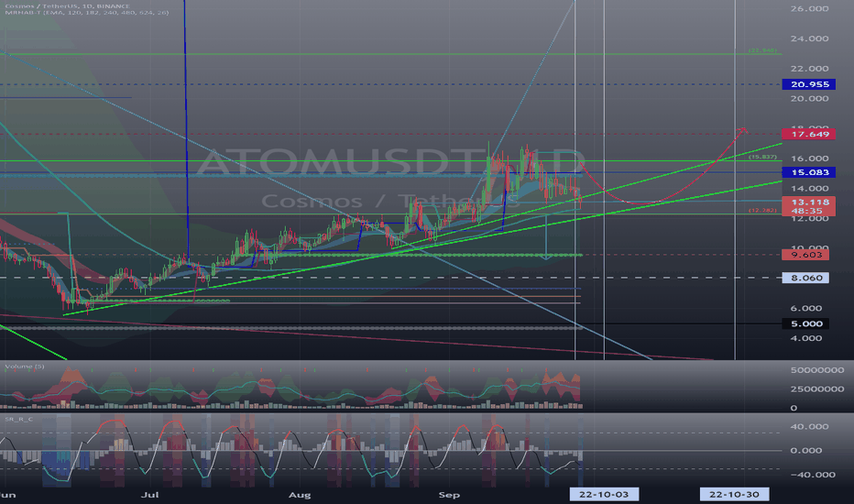854x504 pixels.
Task: Click the 48:35 candle countdown timer
Action: pos(809,211)
